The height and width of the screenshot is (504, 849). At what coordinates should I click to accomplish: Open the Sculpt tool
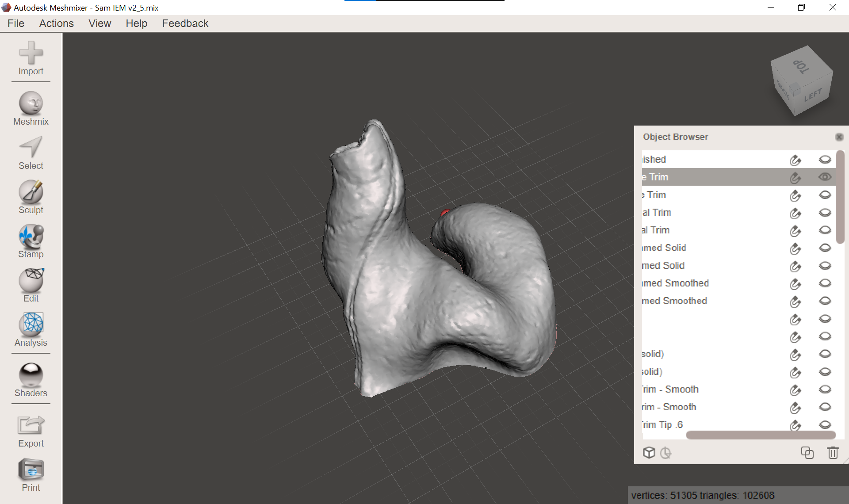coord(31,192)
